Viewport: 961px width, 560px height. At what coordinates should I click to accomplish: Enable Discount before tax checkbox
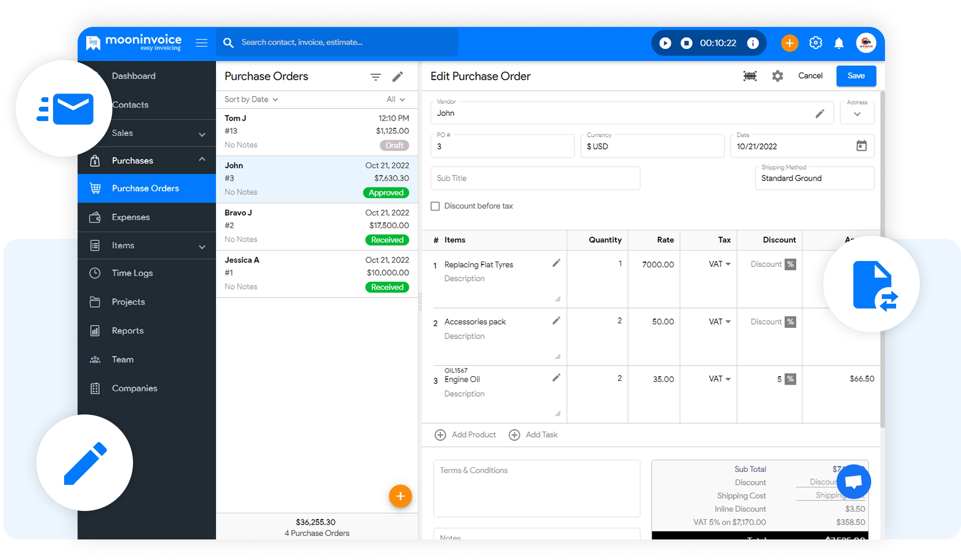tap(435, 206)
